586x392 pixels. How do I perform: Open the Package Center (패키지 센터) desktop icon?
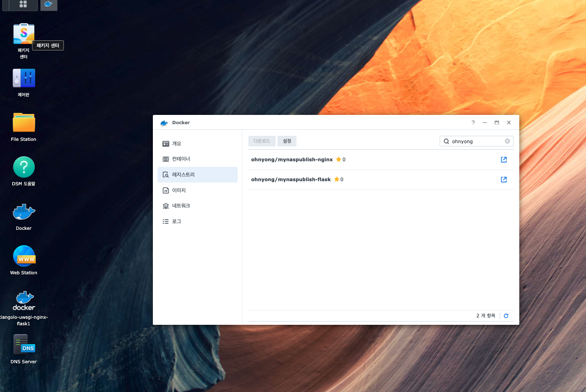point(24,34)
